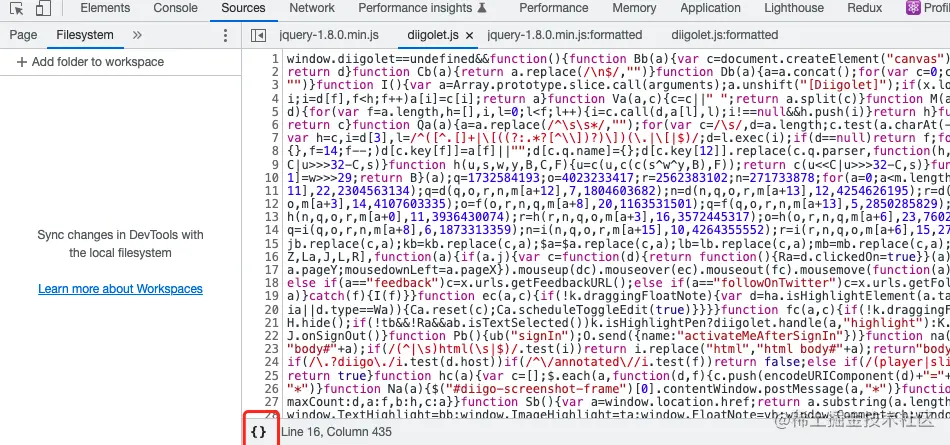The width and height of the screenshot is (950, 445).
Task: Open the navigator three-dot menu
Action: coord(225,35)
